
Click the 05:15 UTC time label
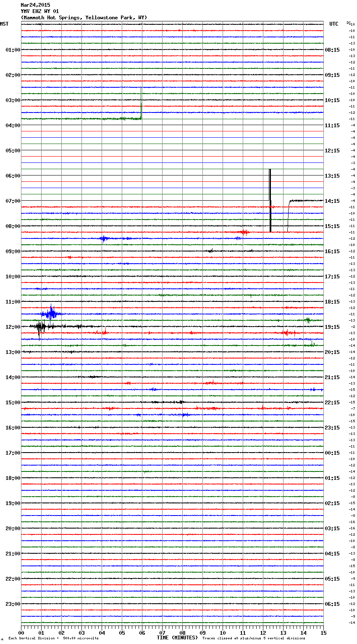[332, 579]
